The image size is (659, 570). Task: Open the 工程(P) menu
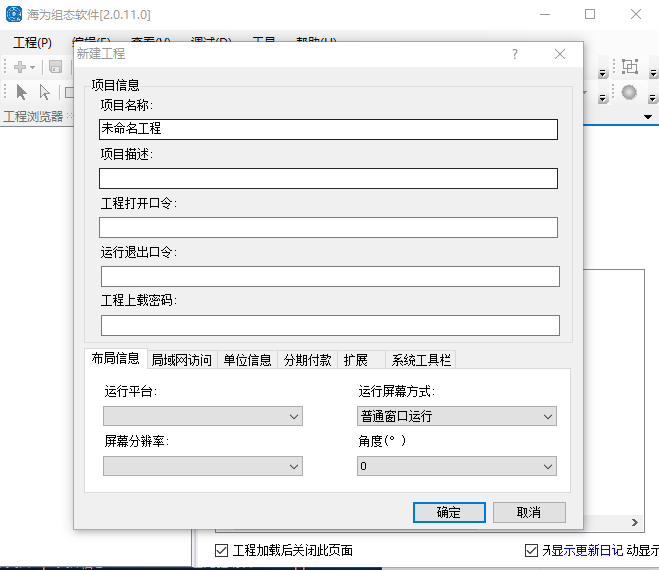coord(32,42)
